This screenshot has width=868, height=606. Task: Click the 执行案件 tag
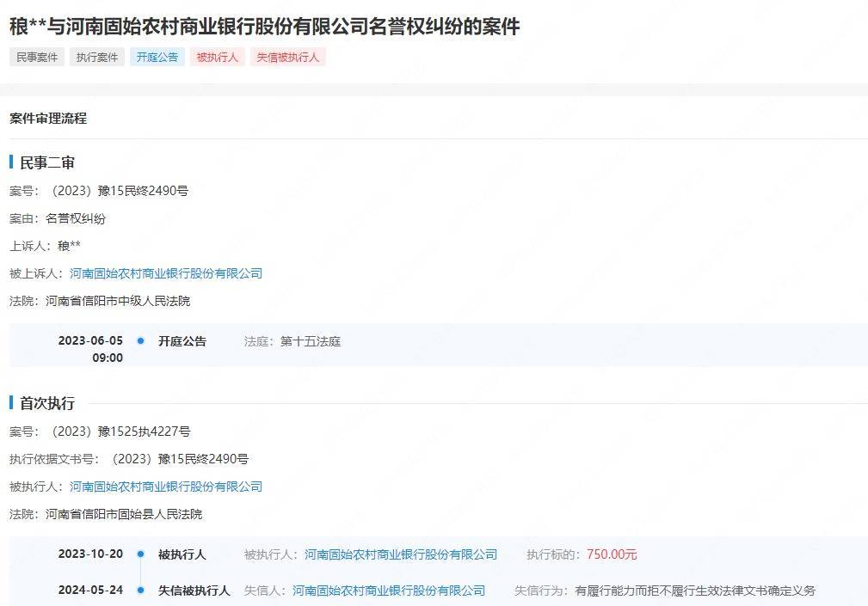coord(97,57)
